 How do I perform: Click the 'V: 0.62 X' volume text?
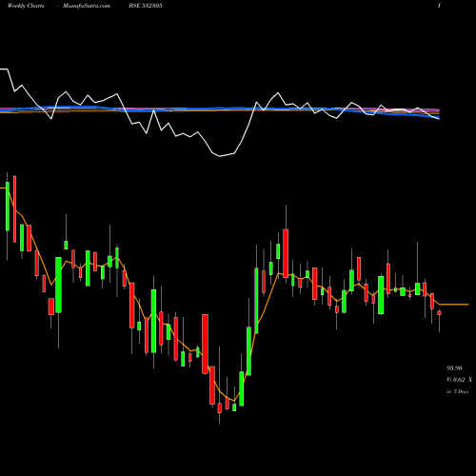click(x=459, y=380)
